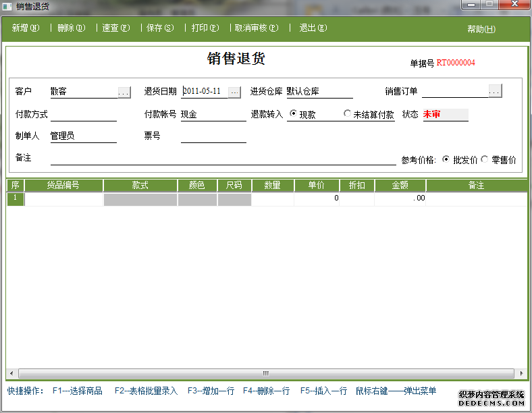This screenshot has height=413, width=532.
Task: Click the 删除 (Delete) toolbar button
Action: 71,28
